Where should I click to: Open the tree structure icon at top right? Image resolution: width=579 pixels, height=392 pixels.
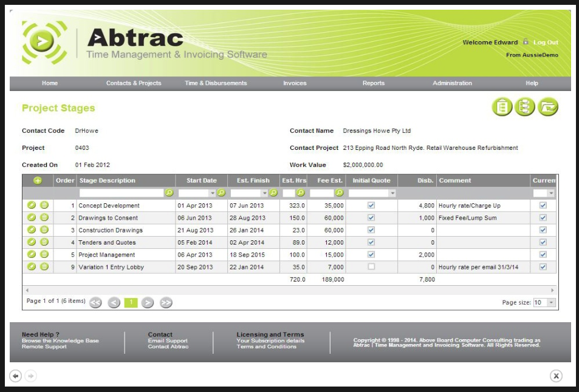[525, 107]
